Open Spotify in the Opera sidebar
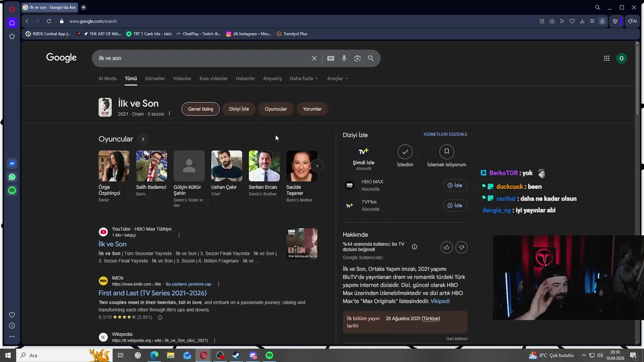Viewport: 644px width, 362px height. pos(12,191)
